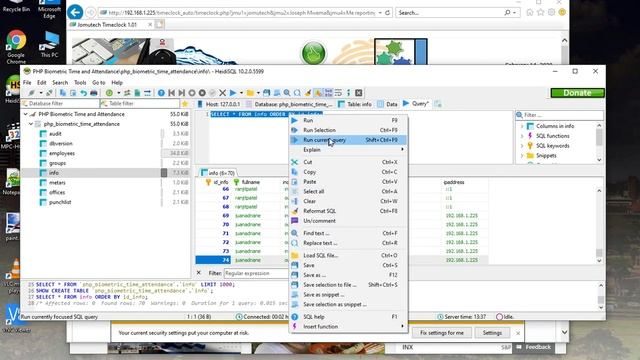Open dropdown arrow next to run query button

(x=241, y=93)
